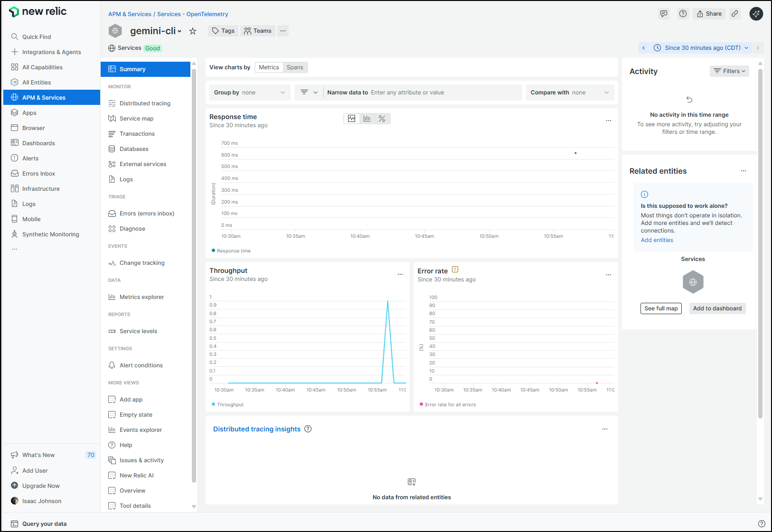Open Error rate chart options menu
Image resolution: width=772 pixels, height=532 pixels.
[608, 275]
